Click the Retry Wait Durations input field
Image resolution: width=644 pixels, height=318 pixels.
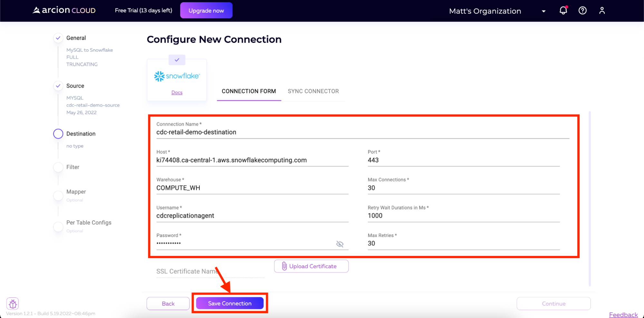(x=464, y=216)
